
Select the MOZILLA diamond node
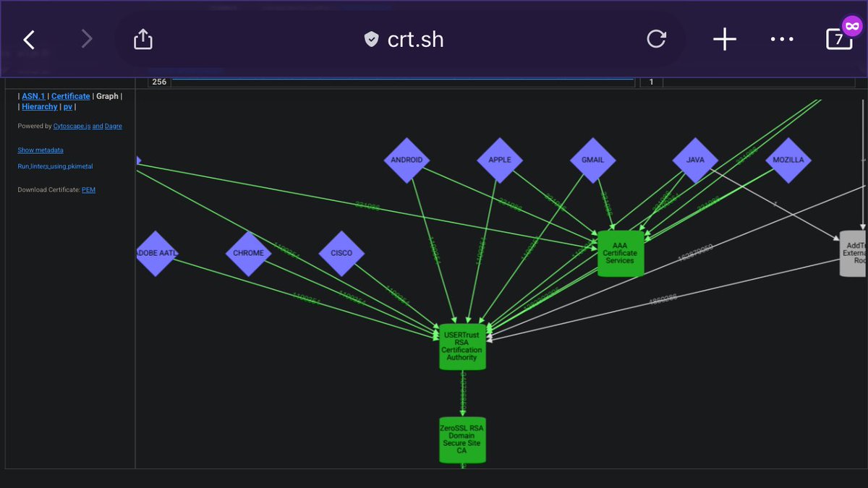tap(788, 160)
